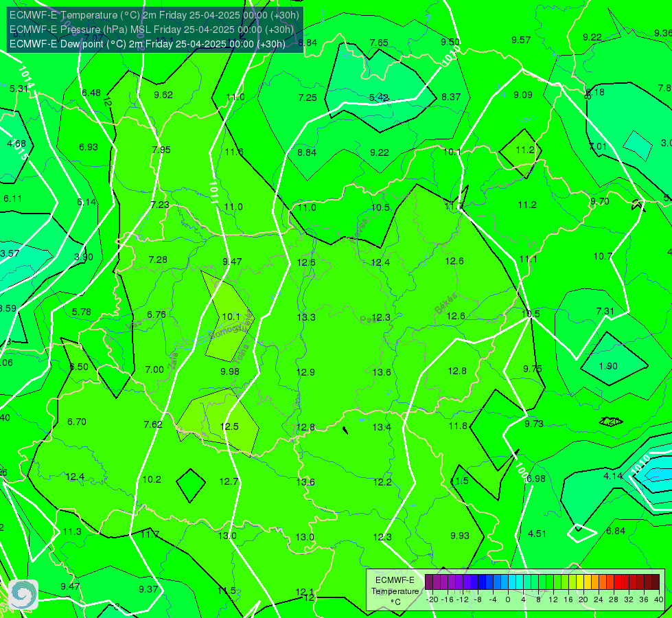Click the 9.70 temperature value
Image resolution: width=672 pixels, height=618 pixels.
coord(599,202)
